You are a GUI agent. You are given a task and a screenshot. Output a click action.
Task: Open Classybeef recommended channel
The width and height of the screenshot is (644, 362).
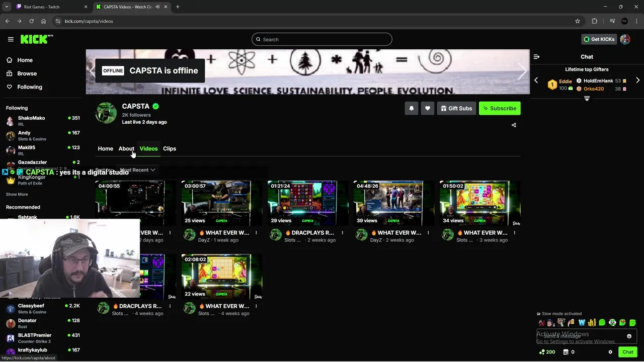[42, 308]
